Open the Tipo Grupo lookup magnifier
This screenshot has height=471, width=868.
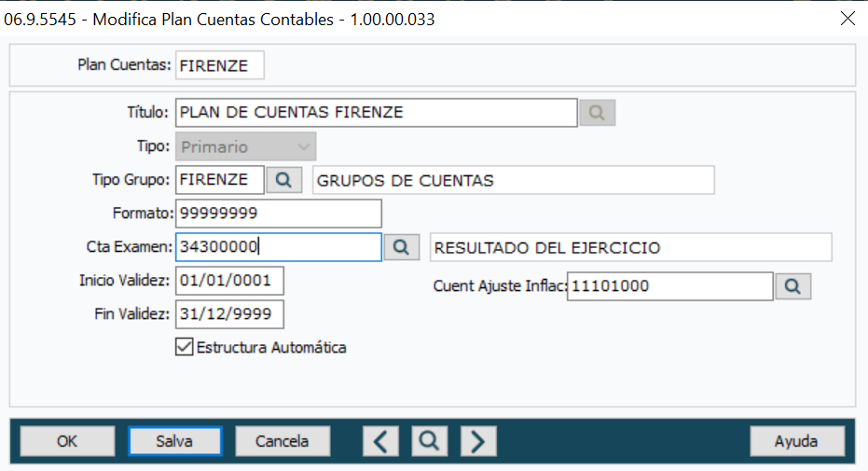pyautogui.click(x=284, y=180)
